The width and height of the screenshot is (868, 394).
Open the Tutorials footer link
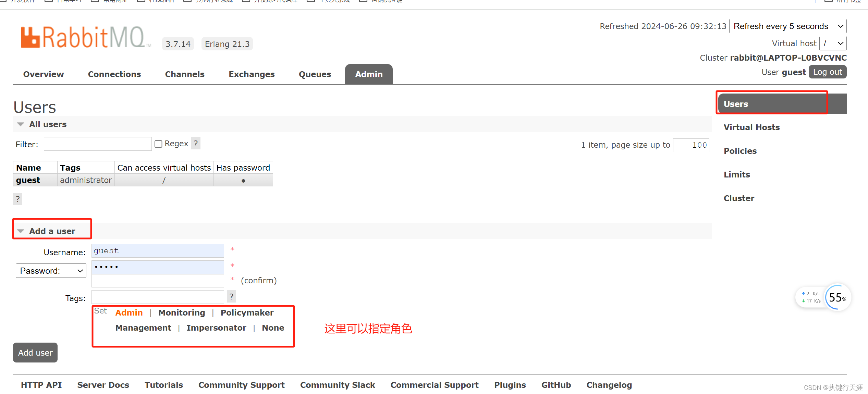click(164, 385)
